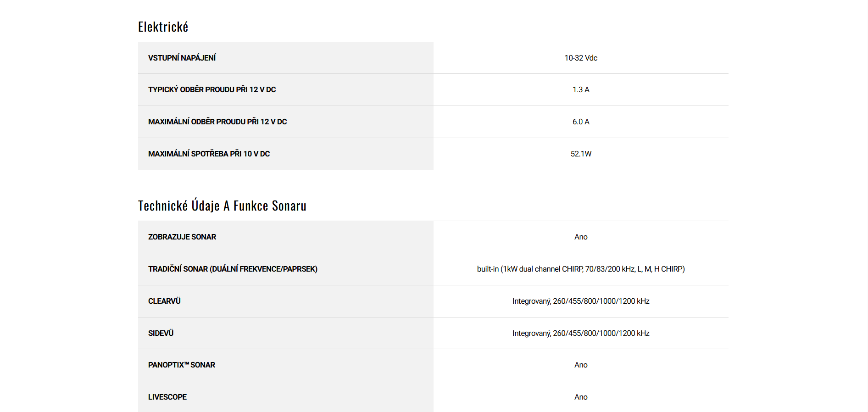This screenshot has width=868, height=412.
Task: Click the Elektrické section heading
Action: (163, 27)
